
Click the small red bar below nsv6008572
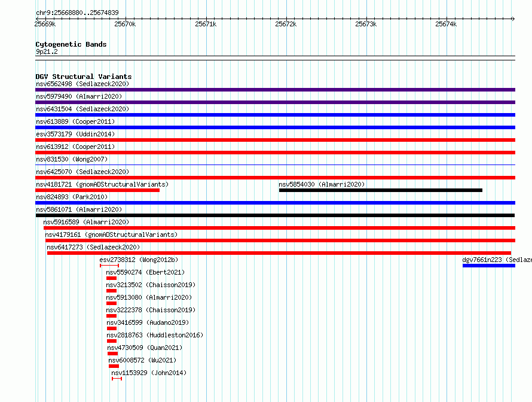point(114,366)
